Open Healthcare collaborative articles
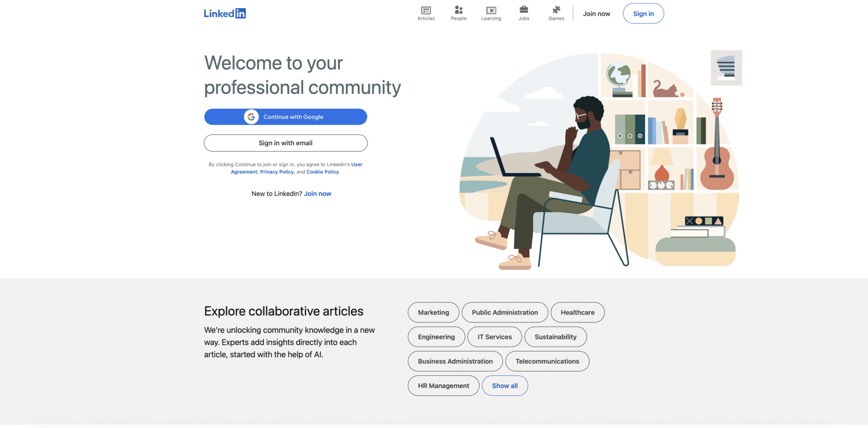The image size is (868, 428). click(577, 312)
